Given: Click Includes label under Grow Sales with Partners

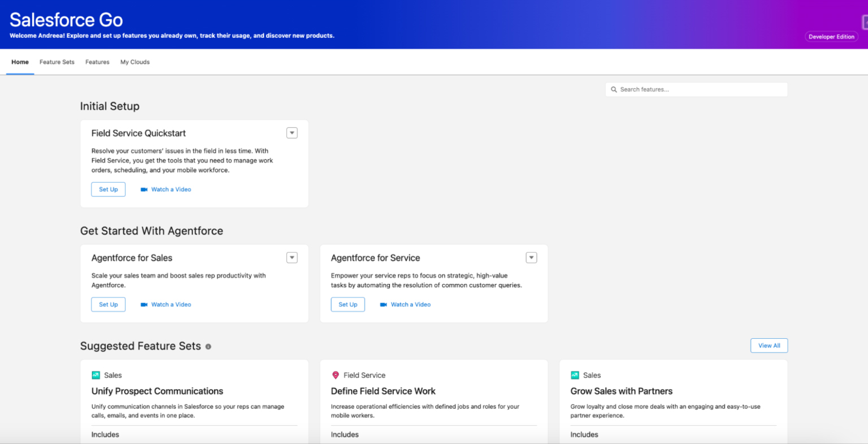Looking at the screenshot, I should click(x=584, y=435).
